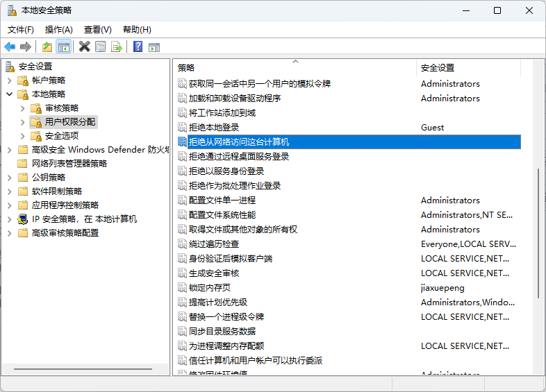Select the 拒绝本地登录 policy row
Viewport: 546px width, 392px height.
[214, 128]
